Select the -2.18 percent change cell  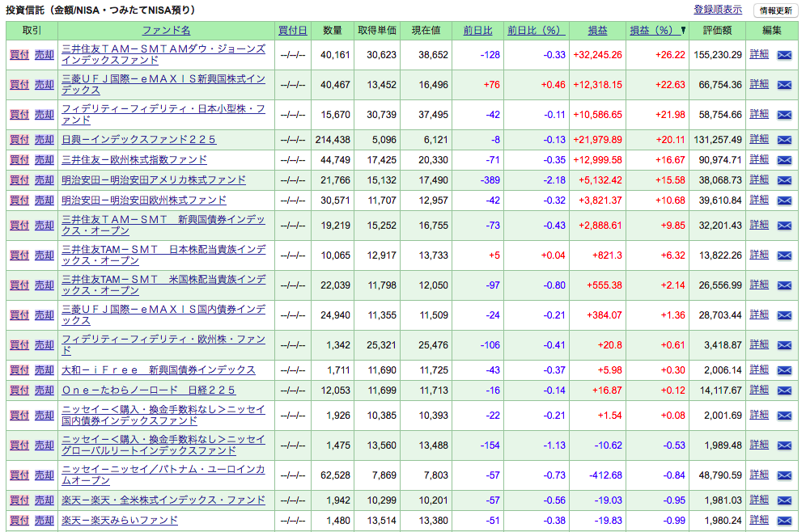pos(537,180)
